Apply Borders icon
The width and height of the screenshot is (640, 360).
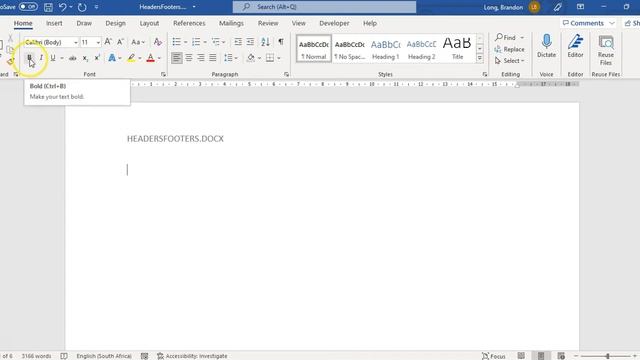pyautogui.click(x=270, y=58)
